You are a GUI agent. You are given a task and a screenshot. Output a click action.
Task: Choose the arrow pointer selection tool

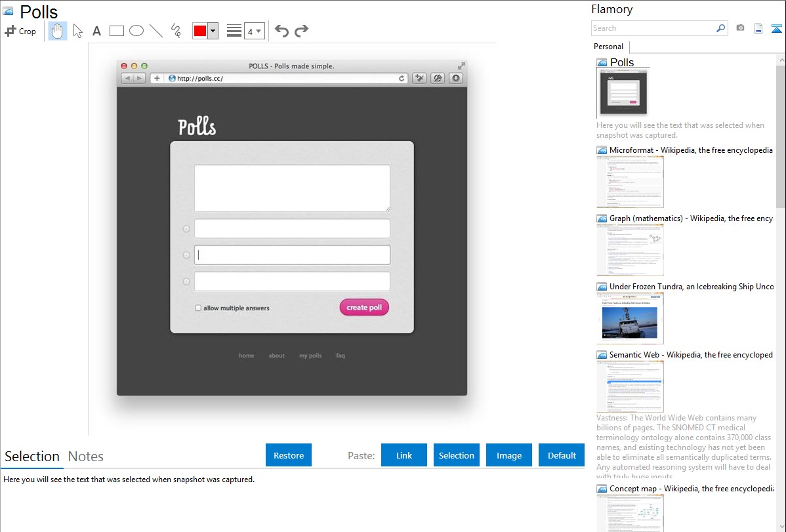[x=77, y=31]
